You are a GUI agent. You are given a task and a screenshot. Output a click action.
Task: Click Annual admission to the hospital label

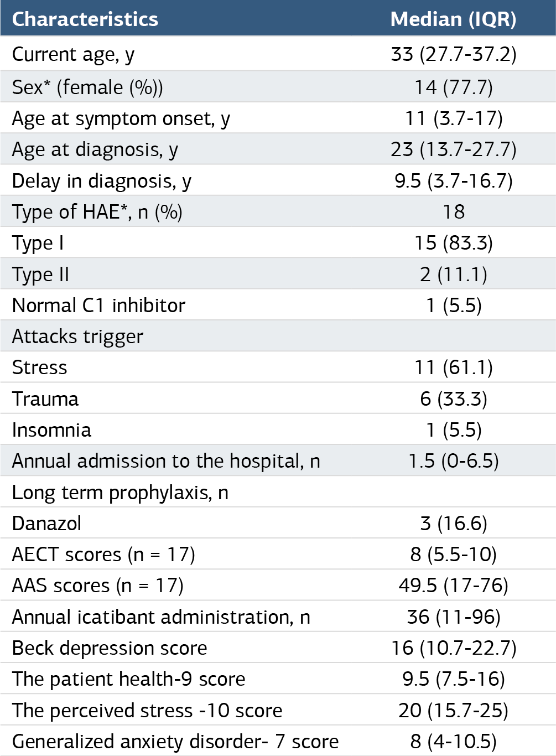click(x=166, y=461)
